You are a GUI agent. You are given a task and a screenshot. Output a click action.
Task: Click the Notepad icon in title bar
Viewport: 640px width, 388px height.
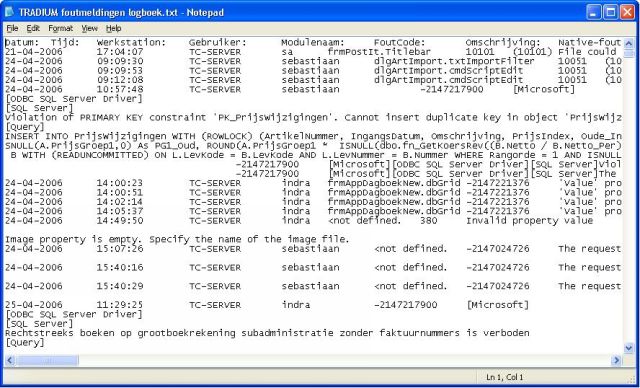point(9,12)
